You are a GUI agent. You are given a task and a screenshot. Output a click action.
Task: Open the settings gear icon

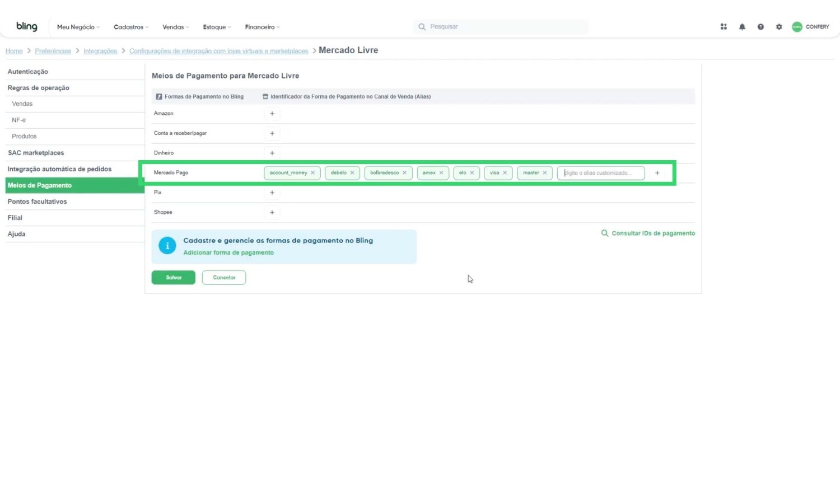coord(779,27)
